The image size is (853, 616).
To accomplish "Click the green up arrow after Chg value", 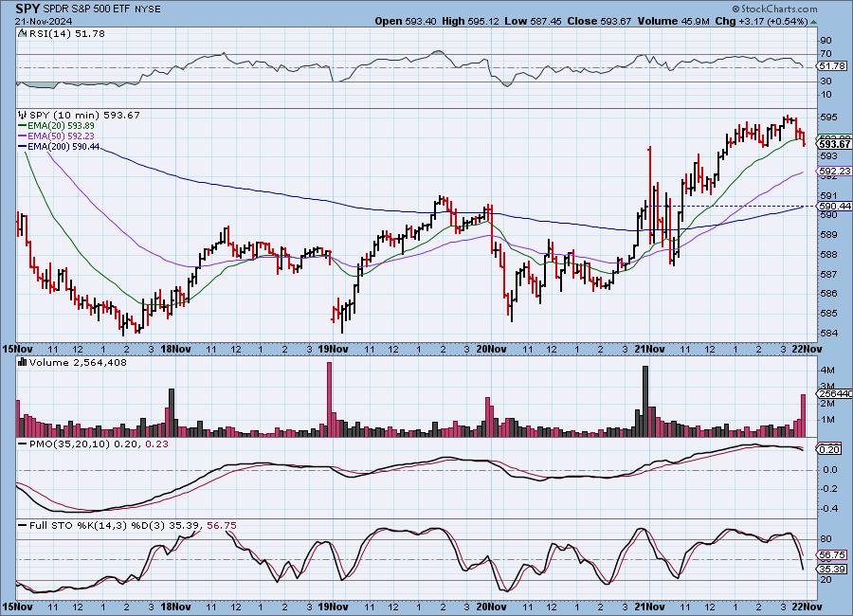I will point(813,22).
